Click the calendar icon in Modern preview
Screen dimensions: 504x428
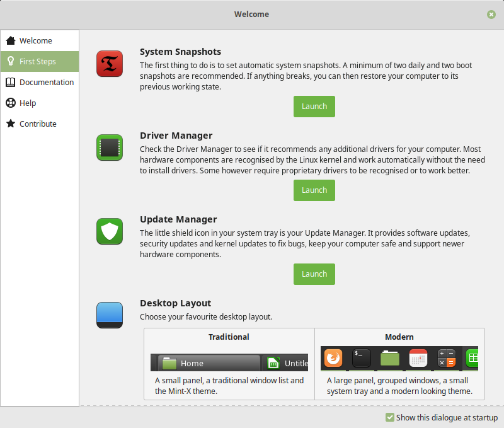coord(418,358)
